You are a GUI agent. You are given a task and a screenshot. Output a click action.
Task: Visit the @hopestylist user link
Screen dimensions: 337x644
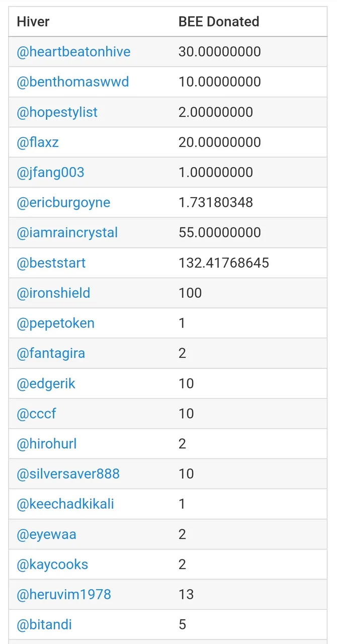click(x=57, y=112)
